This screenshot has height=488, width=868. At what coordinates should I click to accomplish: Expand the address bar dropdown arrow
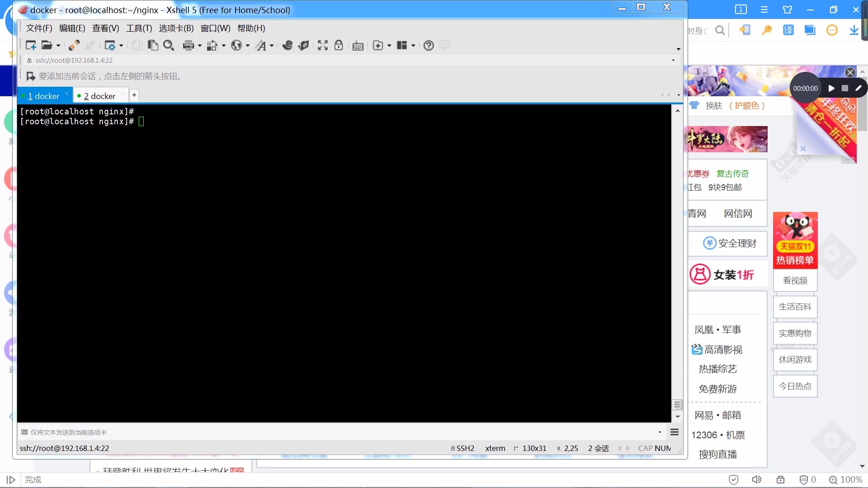tap(673, 61)
